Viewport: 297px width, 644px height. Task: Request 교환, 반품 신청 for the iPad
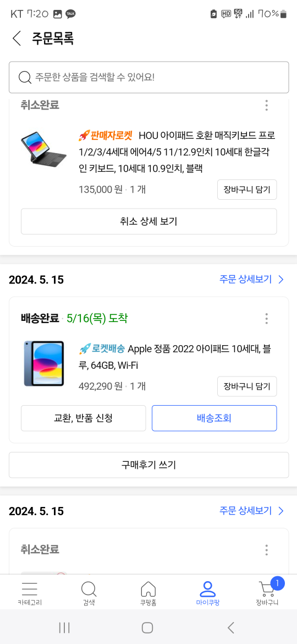(83, 418)
